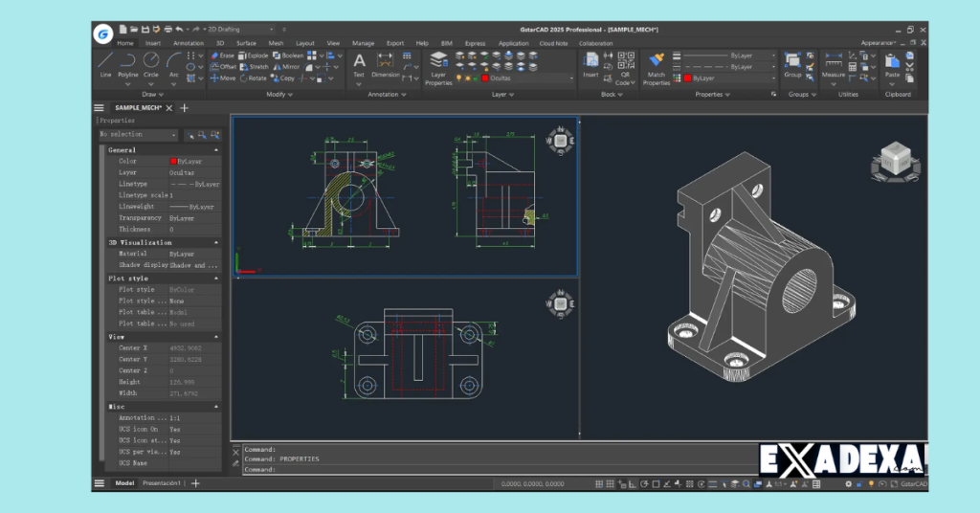Click the red ByLayer color swatch in Properties ribbon
Image resolution: width=980 pixels, height=513 pixels.
coord(687,78)
